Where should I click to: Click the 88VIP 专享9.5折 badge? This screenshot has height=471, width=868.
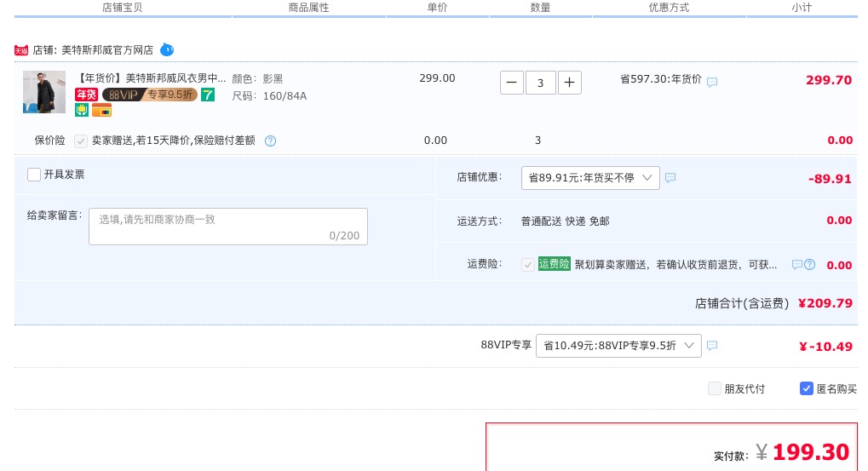(x=149, y=95)
